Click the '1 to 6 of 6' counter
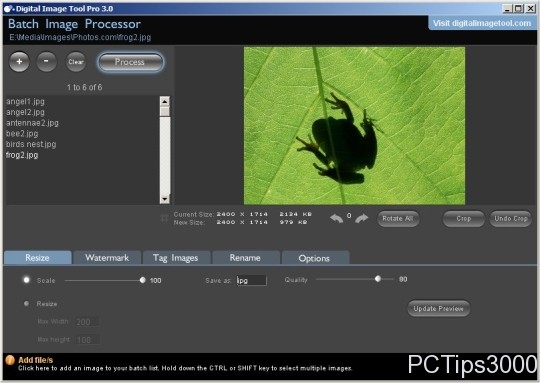The width and height of the screenshot is (540, 383). click(x=84, y=87)
